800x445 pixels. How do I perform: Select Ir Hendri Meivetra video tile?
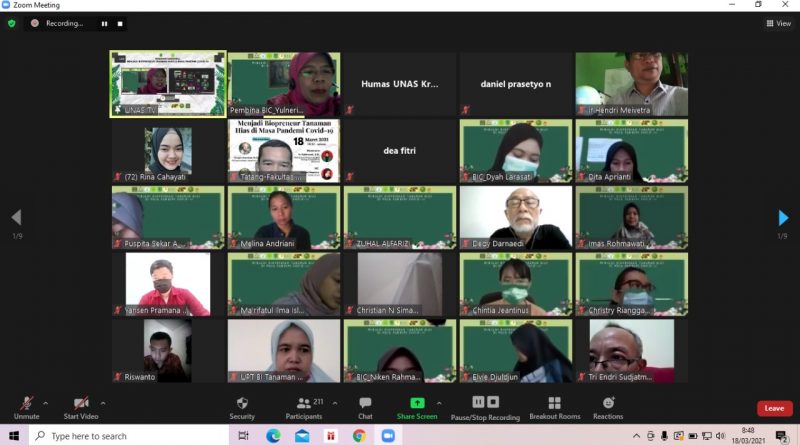pyautogui.click(x=632, y=84)
